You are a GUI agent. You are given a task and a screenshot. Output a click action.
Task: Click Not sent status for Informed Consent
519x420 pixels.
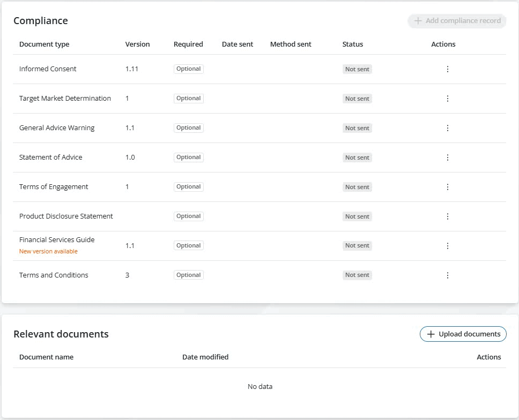click(x=357, y=69)
